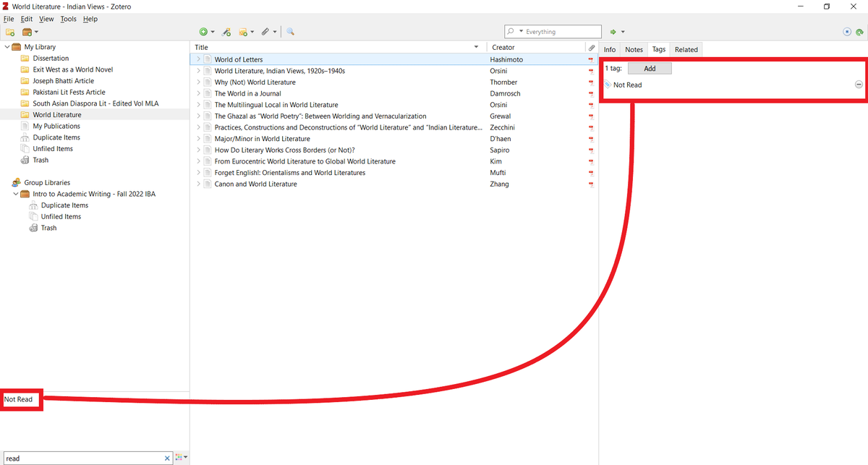868x465 pixels.
Task: Select the Dissertation collection
Action: tap(51, 58)
